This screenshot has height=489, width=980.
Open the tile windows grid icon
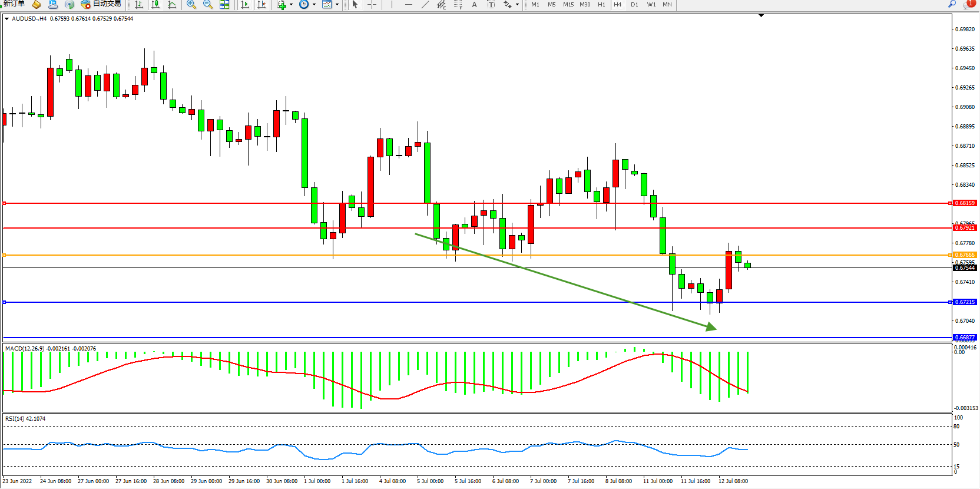coord(224,5)
